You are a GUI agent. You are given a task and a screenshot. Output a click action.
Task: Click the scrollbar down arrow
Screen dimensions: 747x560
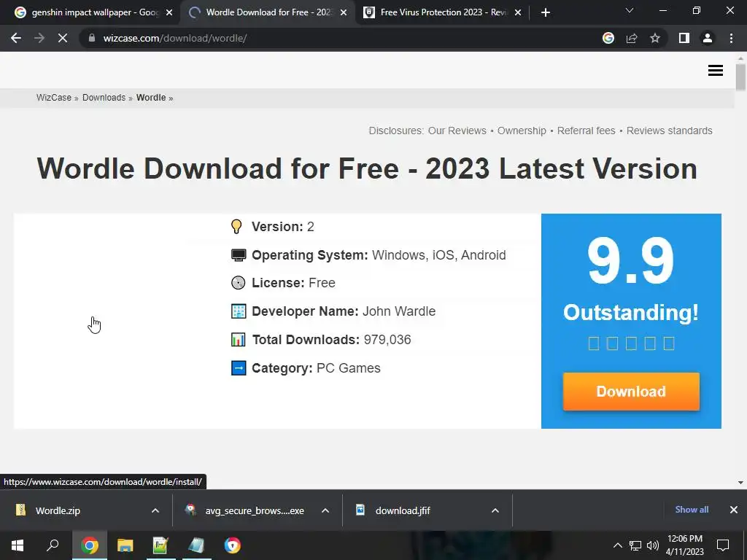pos(740,483)
